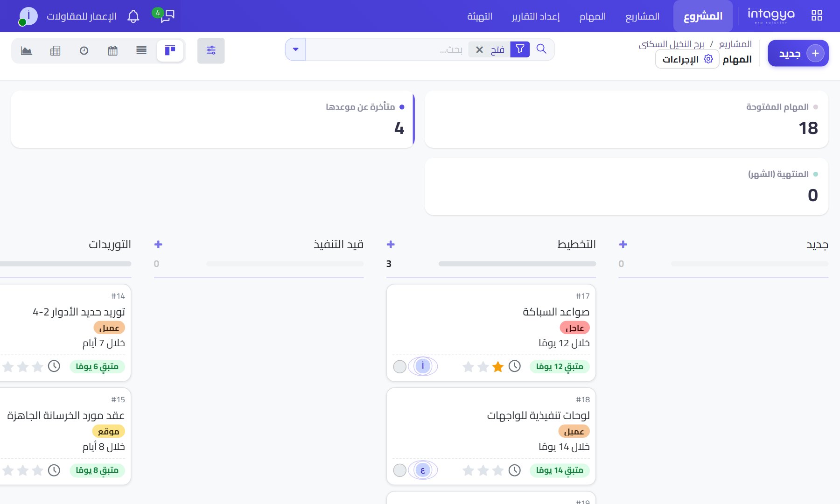Open the notifications bell

pyautogui.click(x=133, y=16)
